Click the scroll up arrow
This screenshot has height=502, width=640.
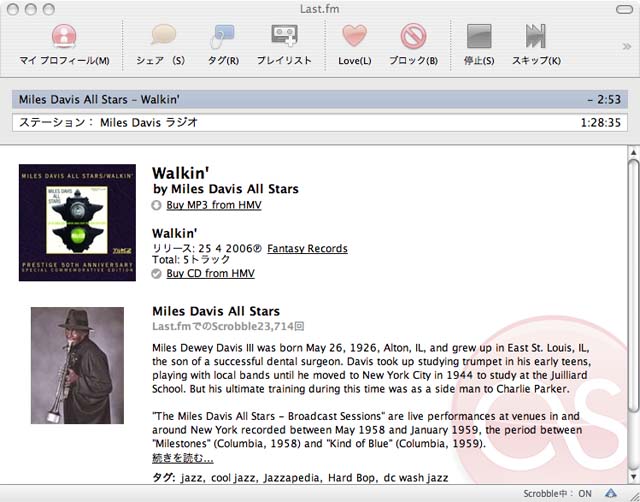click(x=633, y=152)
